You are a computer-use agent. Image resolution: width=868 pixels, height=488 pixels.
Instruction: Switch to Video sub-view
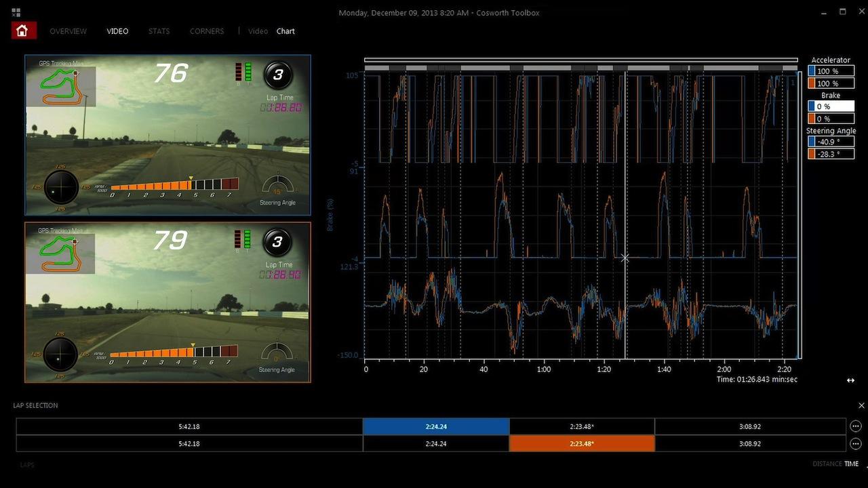[x=258, y=31]
